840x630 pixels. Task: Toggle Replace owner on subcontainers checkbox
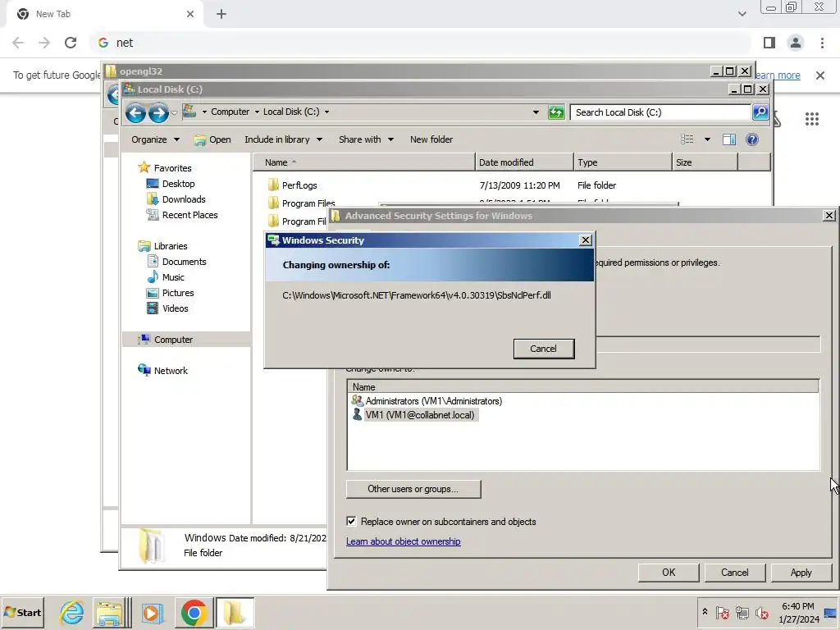point(351,521)
